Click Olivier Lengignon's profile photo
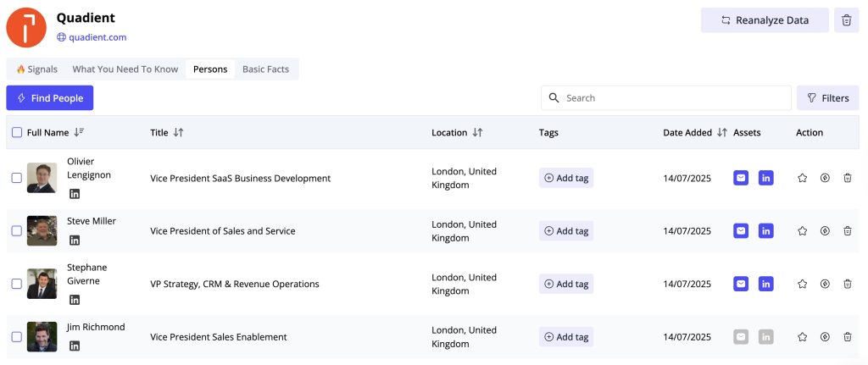The width and height of the screenshot is (868, 365). click(x=42, y=178)
